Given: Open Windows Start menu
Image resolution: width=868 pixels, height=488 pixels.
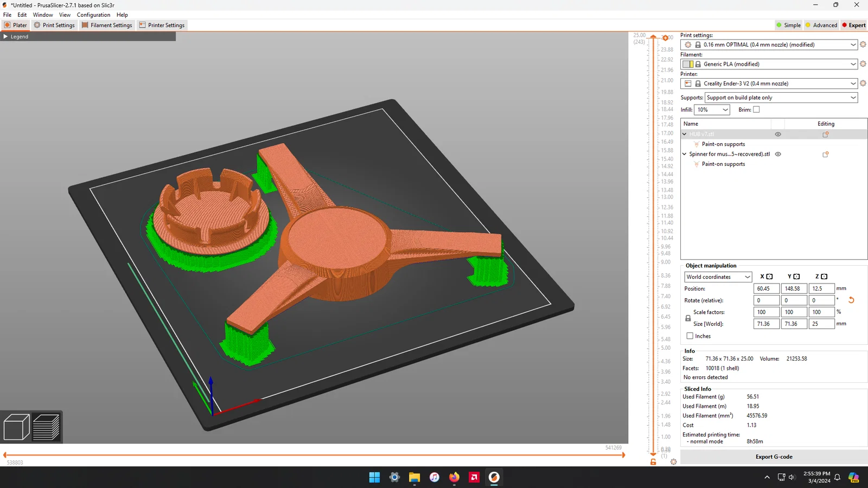Looking at the screenshot, I should coord(374,477).
